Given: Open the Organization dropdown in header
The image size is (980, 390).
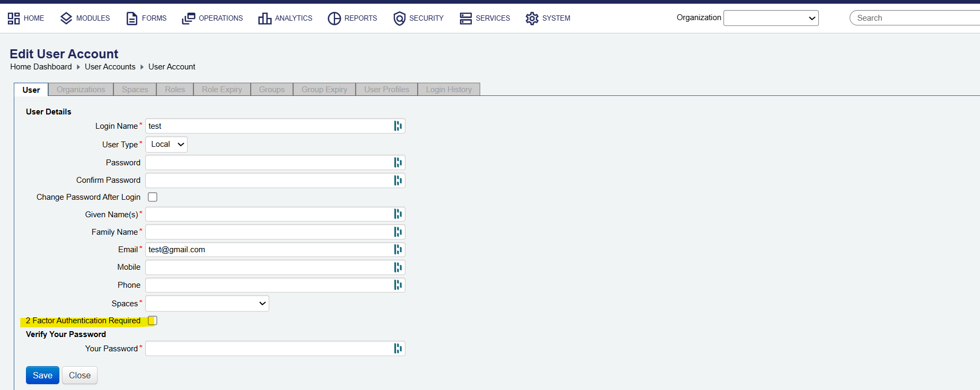Looking at the screenshot, I should [771, 19].
